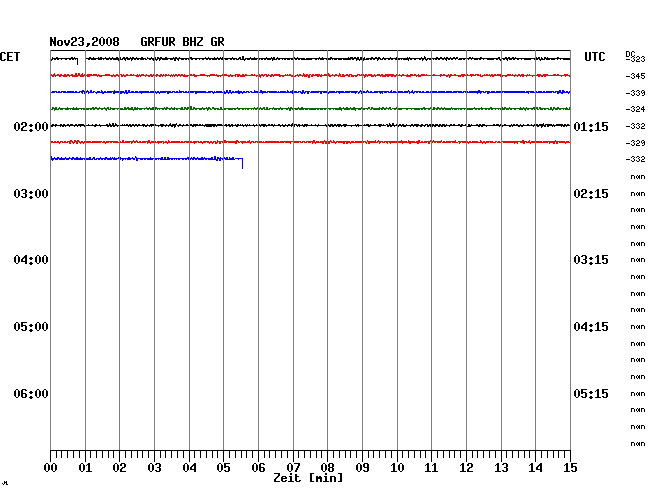Click the DC offset value '-323'
The height and width of the screenshot is (494, 650).
636,59
